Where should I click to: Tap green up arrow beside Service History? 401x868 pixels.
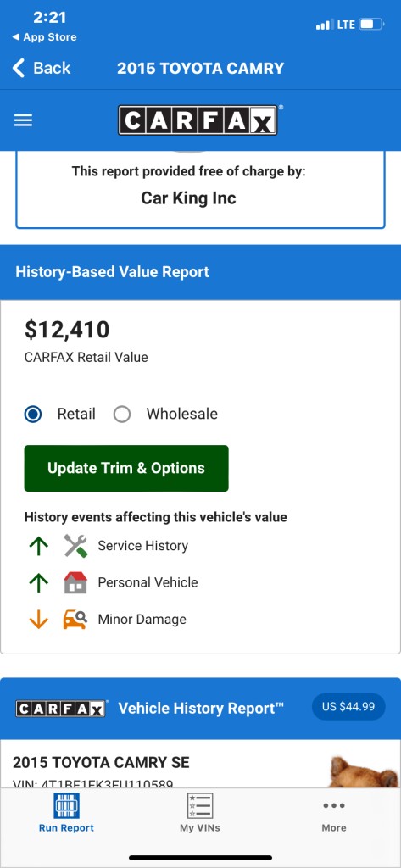pos(38,546)
